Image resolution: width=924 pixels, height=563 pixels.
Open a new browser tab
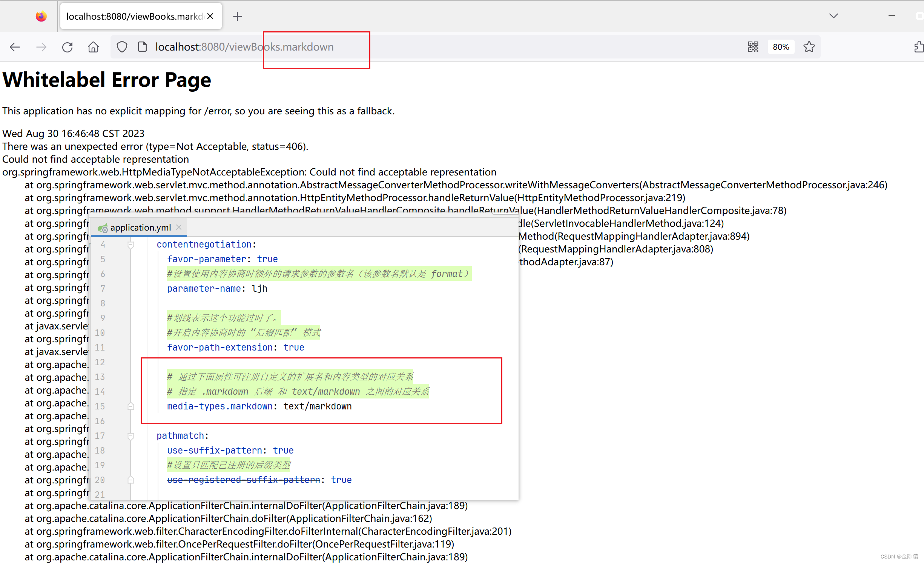(237, 16)
